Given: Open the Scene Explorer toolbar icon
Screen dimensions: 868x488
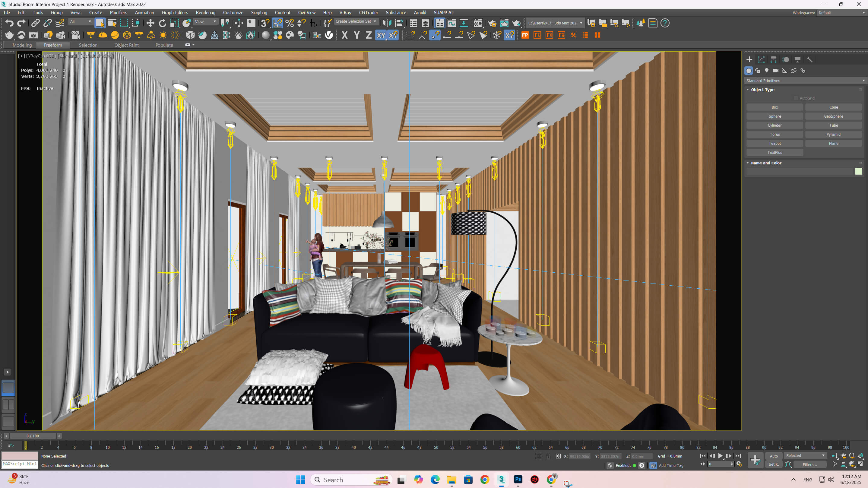Looking at the screenshot, I should pyautogui.click(x=413, y=23).
